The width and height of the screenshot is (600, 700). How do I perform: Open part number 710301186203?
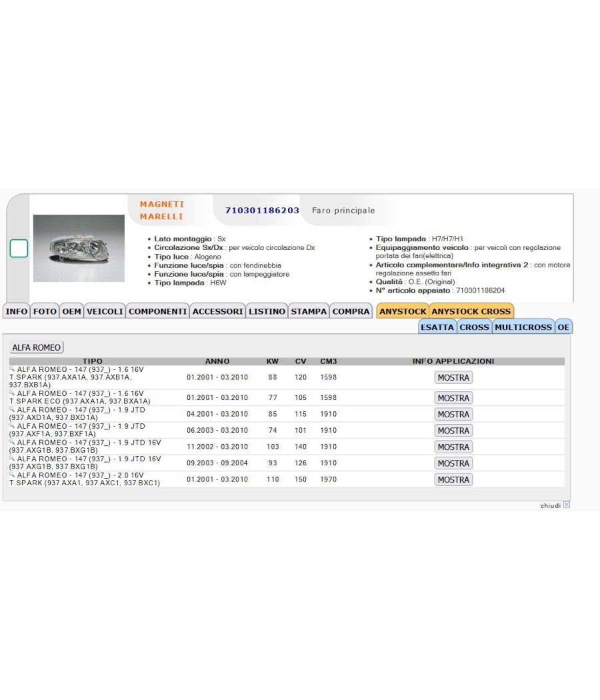pyautogui.click(x=262, y=210)
